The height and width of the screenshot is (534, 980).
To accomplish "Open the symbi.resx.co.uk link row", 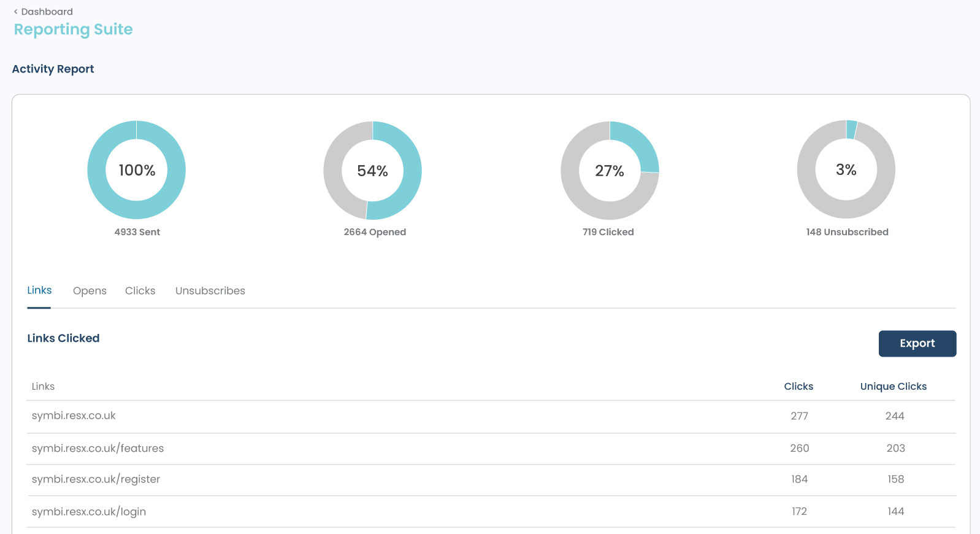I will (x=74, y=416).
